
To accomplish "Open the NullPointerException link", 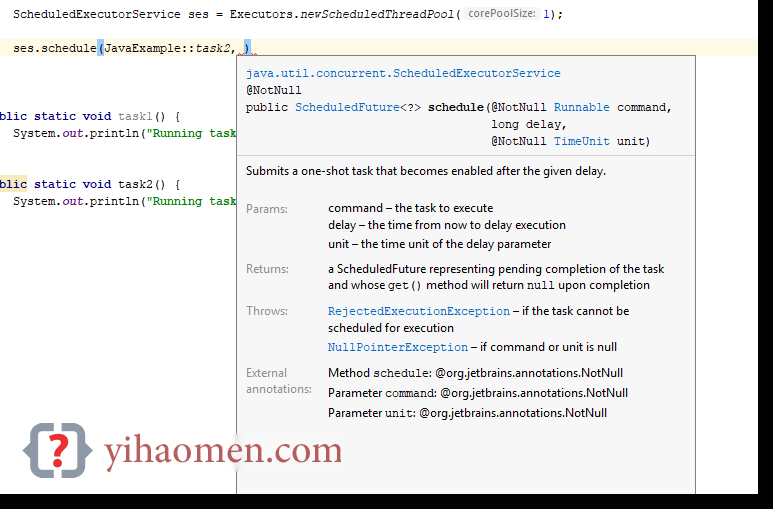I will pos(397,347).
